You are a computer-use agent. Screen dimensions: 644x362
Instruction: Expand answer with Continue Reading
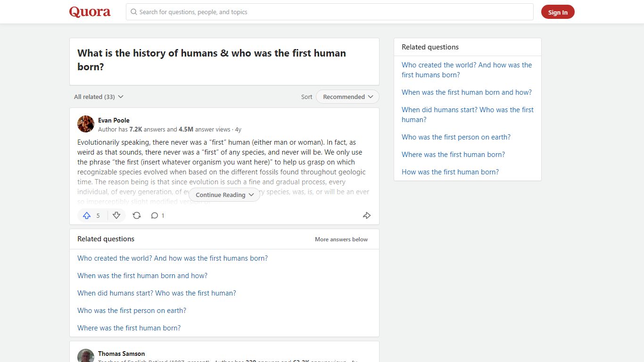point(224,195)
